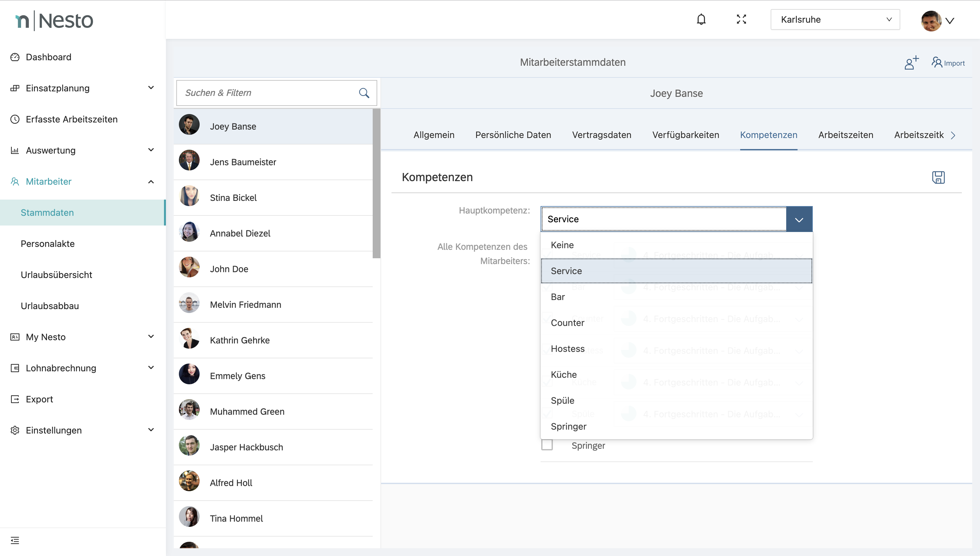This screenshot has width=980, height=556.
Task: Select Küche in dropdown list
Action: tap(564, 375)
